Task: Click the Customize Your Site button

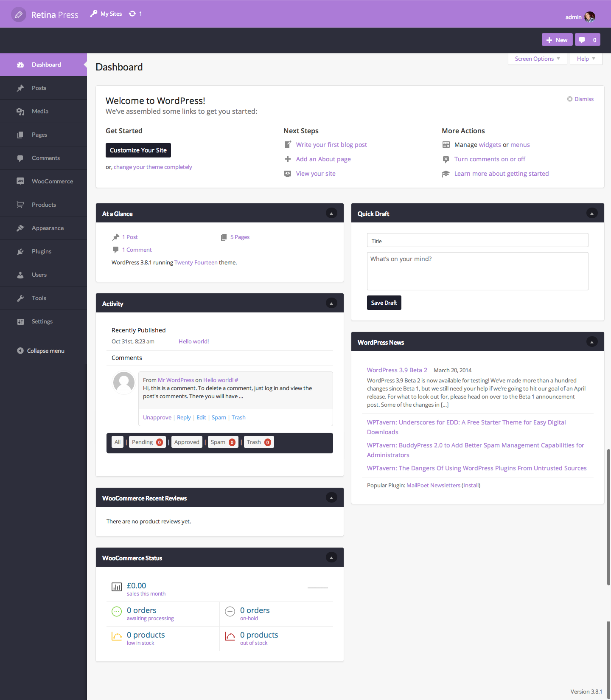Action: (x=138, y=150)
